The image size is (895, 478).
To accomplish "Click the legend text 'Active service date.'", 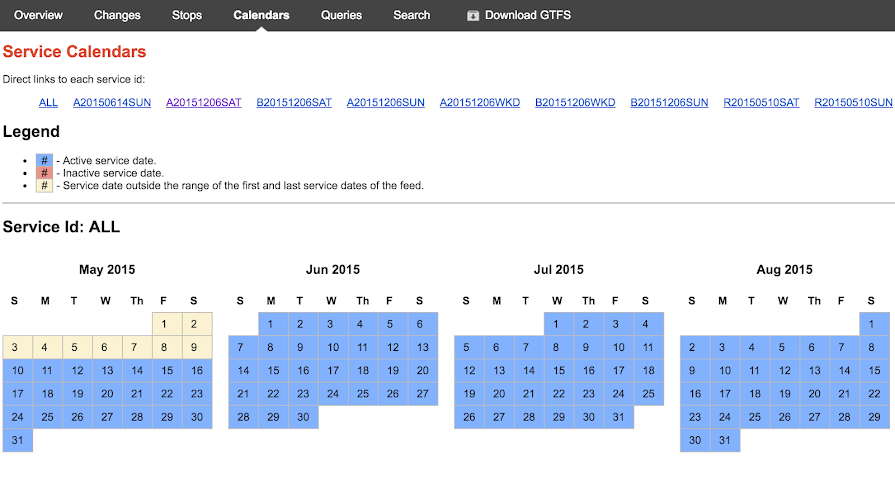I will 109,160.
